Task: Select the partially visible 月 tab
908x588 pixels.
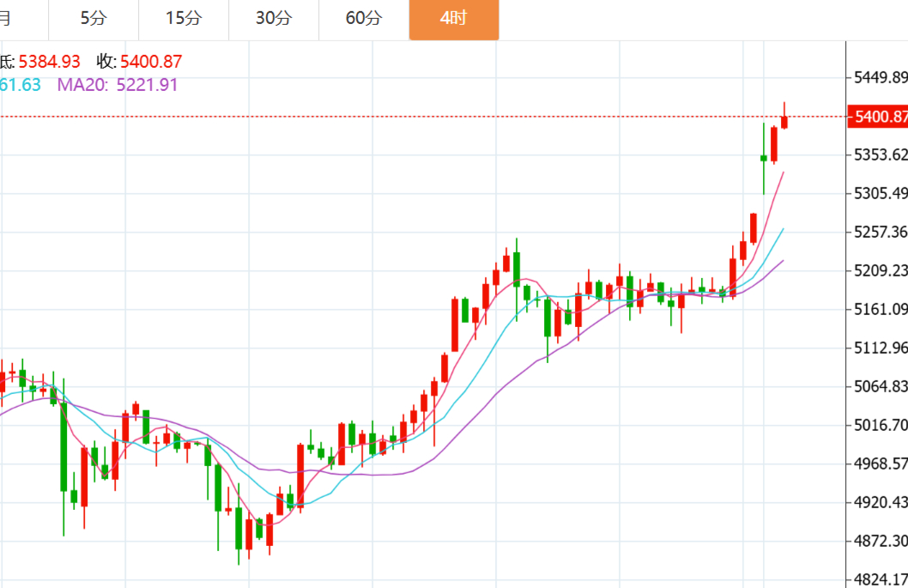Action: tap(5, 19)
